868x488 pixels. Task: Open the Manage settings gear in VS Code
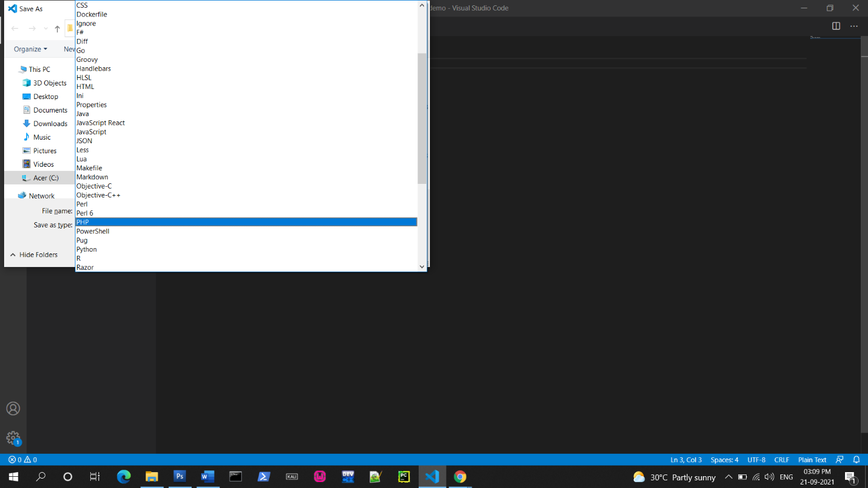click(13, 438)
